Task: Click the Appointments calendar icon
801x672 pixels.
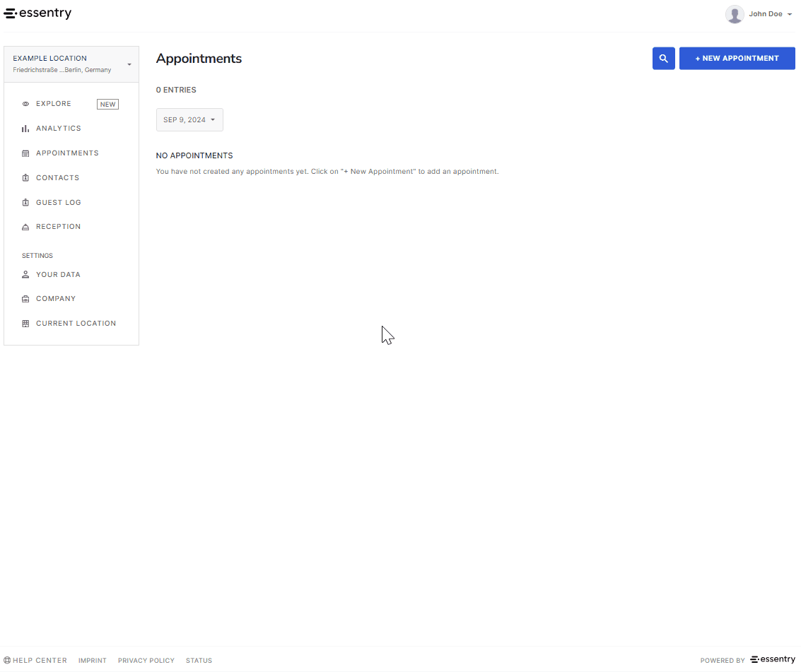Action: point(25,153)
